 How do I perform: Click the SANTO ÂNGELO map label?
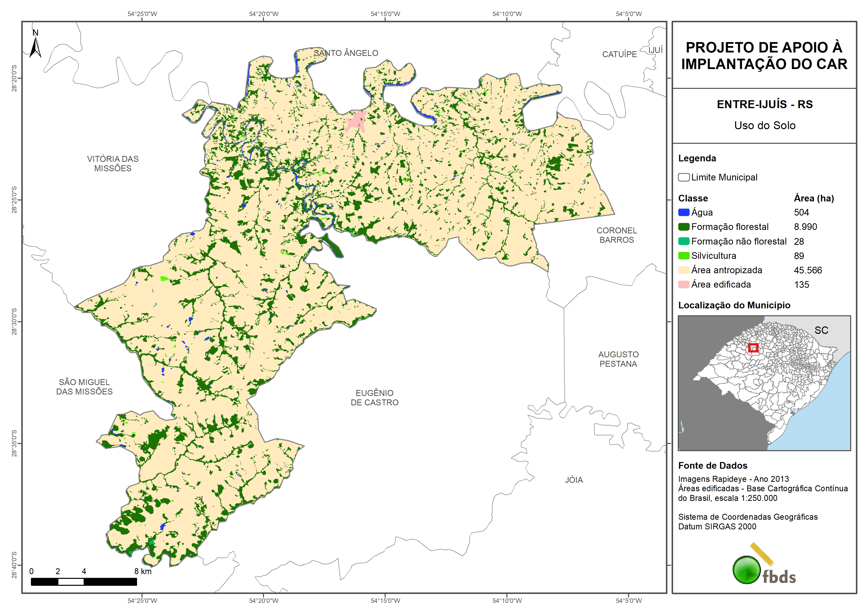pos(346,53)
